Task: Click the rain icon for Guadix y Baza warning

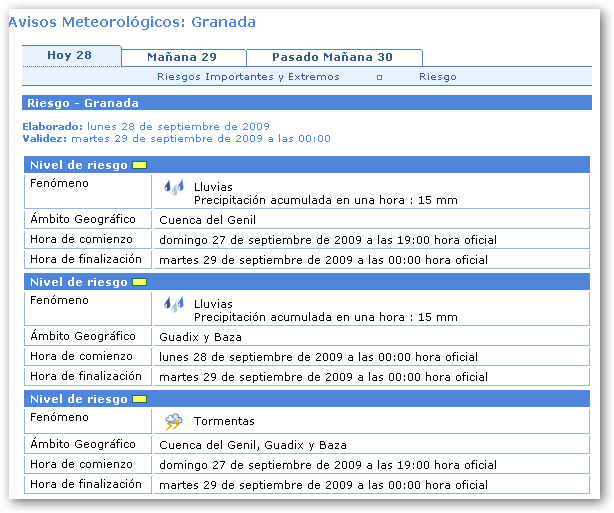Action: point(174,304)
